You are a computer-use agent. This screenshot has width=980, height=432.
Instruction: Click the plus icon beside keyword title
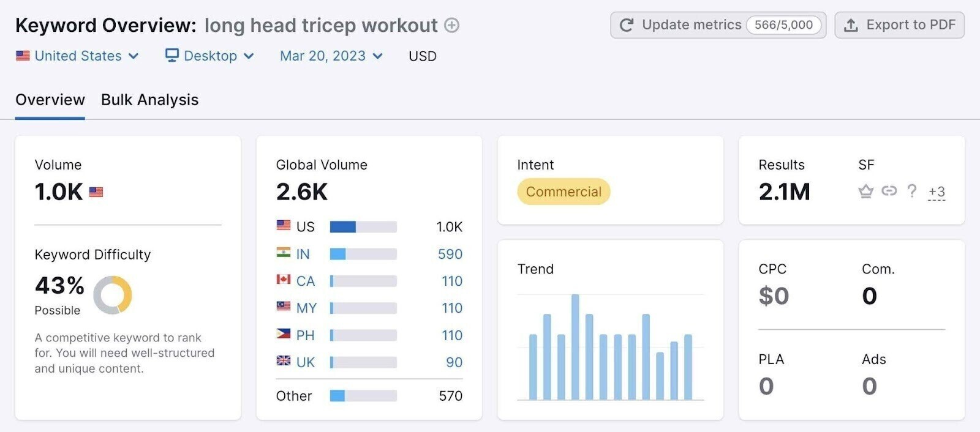(x=451, y=25)
